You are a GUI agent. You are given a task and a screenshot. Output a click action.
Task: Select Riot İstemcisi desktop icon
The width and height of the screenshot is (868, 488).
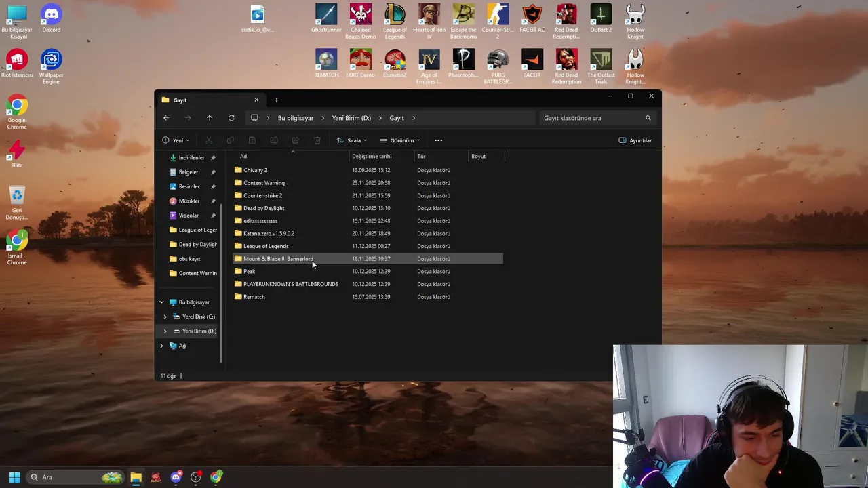coord(17,64)
